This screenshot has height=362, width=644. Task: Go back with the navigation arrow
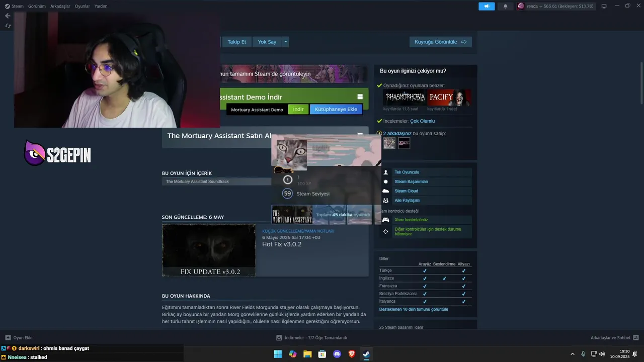(8, 16)
